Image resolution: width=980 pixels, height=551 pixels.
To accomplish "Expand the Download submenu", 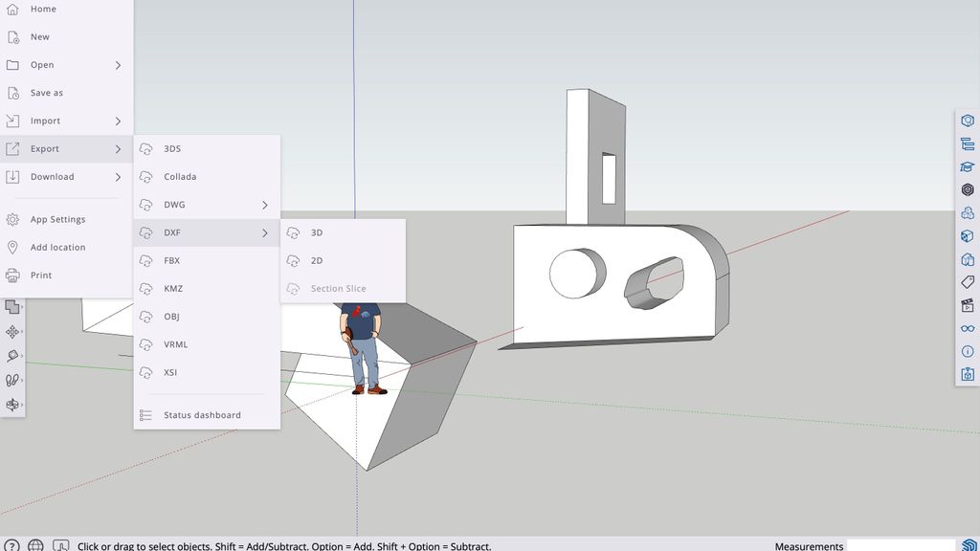I will (x=64, y=176).
